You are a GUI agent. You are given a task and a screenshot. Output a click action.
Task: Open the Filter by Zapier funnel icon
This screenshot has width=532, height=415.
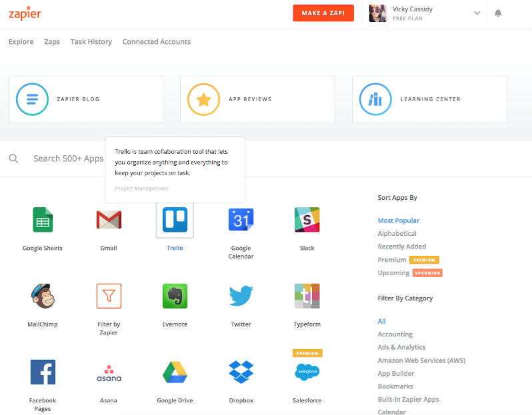[x=109, y=296]
